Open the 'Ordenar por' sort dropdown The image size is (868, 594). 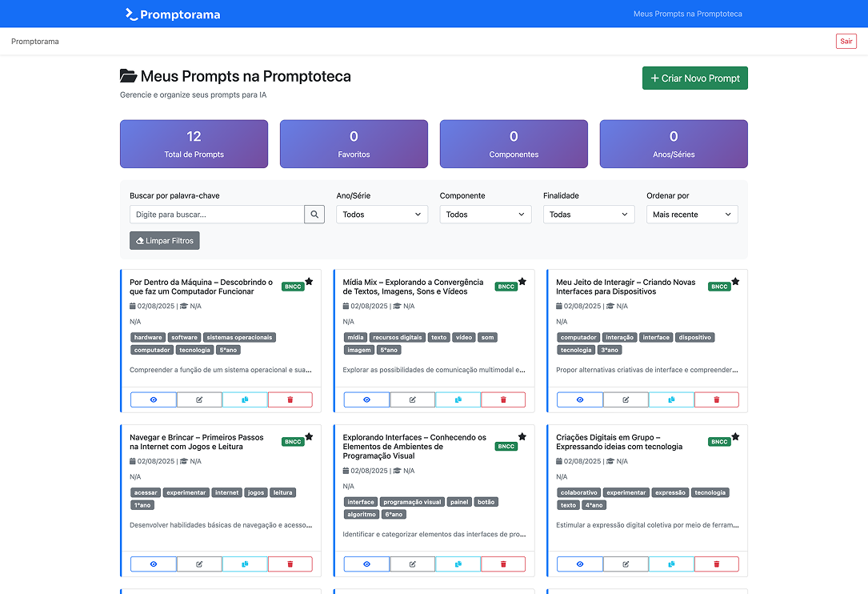pos(692,215)
